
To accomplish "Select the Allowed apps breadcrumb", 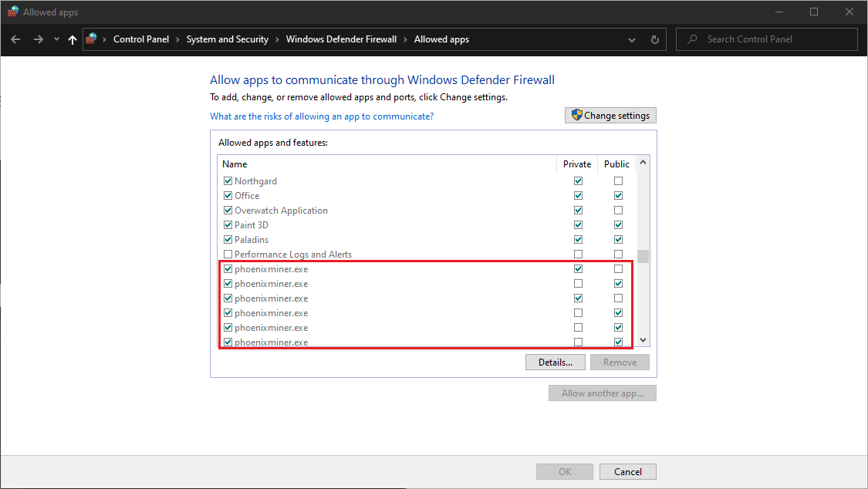I will [x=442, y=39].
